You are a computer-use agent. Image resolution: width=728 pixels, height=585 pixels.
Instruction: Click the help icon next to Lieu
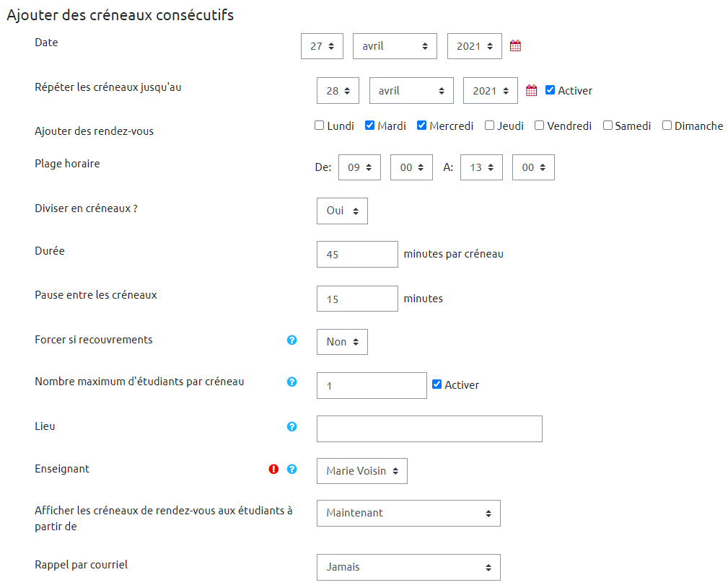click(x=291, y=426)
